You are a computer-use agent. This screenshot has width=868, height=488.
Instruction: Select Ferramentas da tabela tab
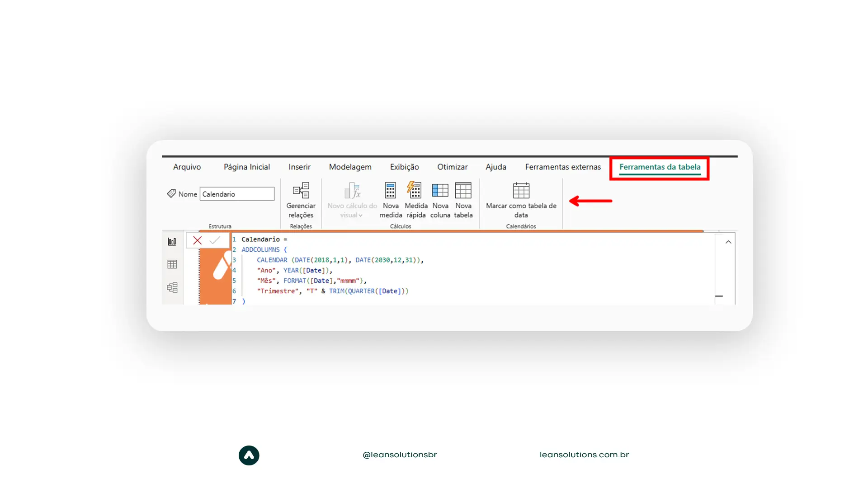point(660,167)
